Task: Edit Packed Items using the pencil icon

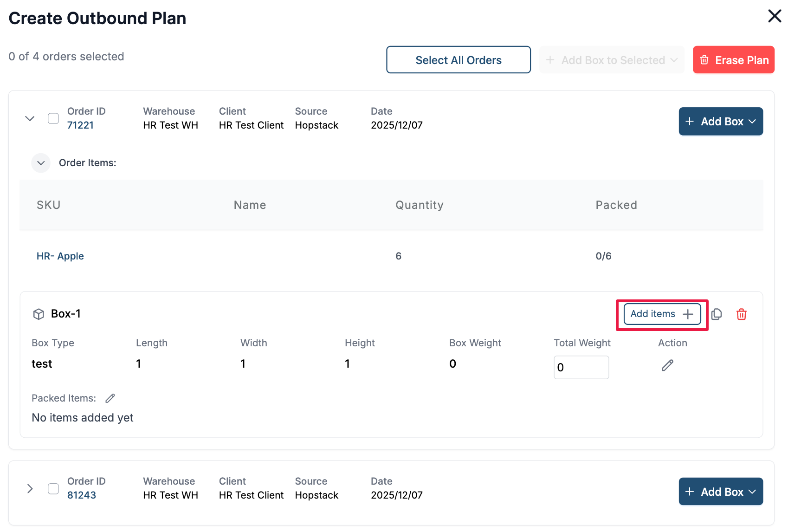Action: tap(110, 398)
